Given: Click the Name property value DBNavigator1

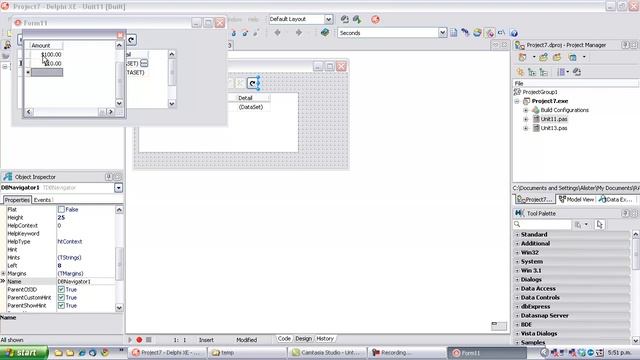Looking at the screenshot, I should click(86, 282).
